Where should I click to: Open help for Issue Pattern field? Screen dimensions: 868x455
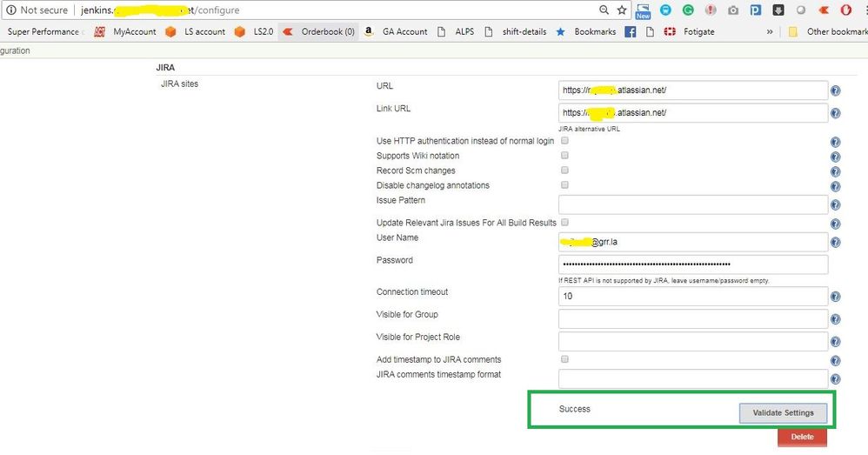click(x=835, y=204)
